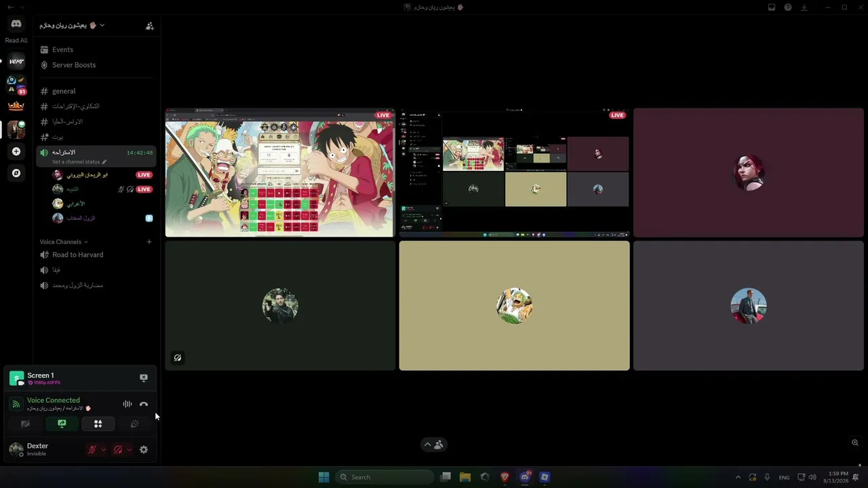Collapse the Voice Channels category

[x=63, y=242]
